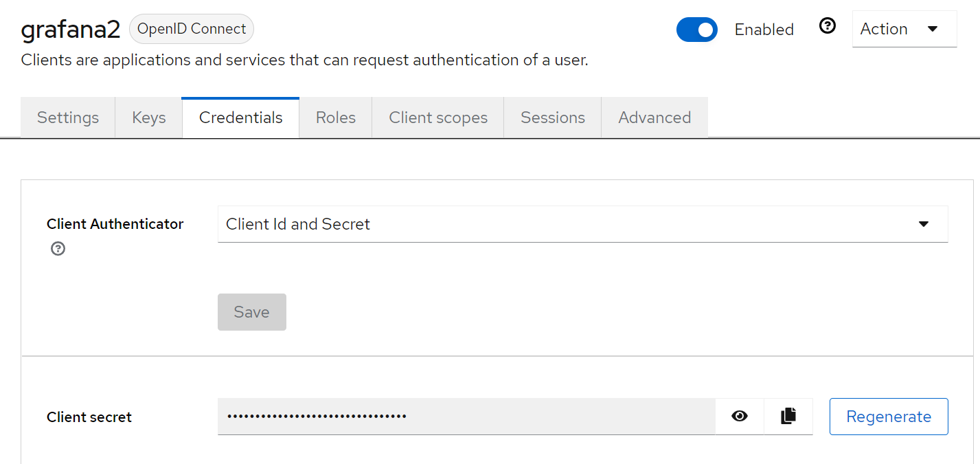Click the Save button
This screenshot has height=464, width=980.
click(x=252, y=312)
